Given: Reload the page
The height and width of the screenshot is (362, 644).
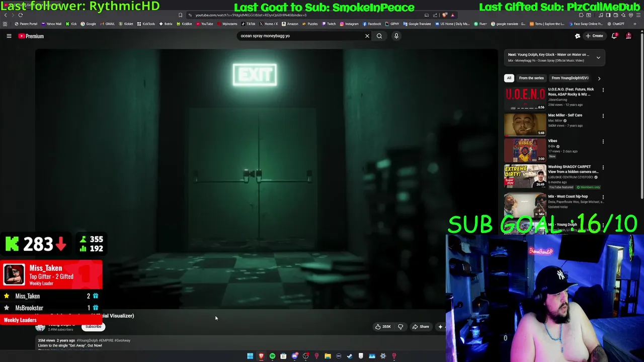Looking at the screenshot, I should [x=21, y=15].
